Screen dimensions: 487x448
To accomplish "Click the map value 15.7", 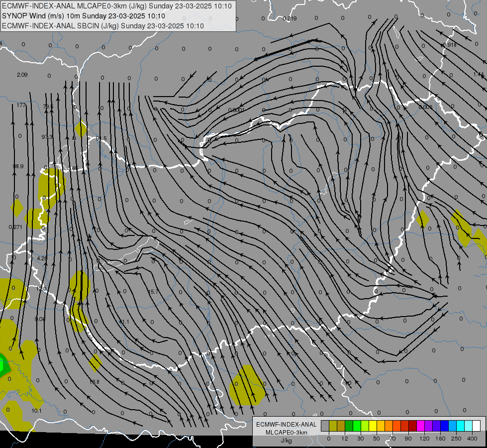I will (153, 292).
